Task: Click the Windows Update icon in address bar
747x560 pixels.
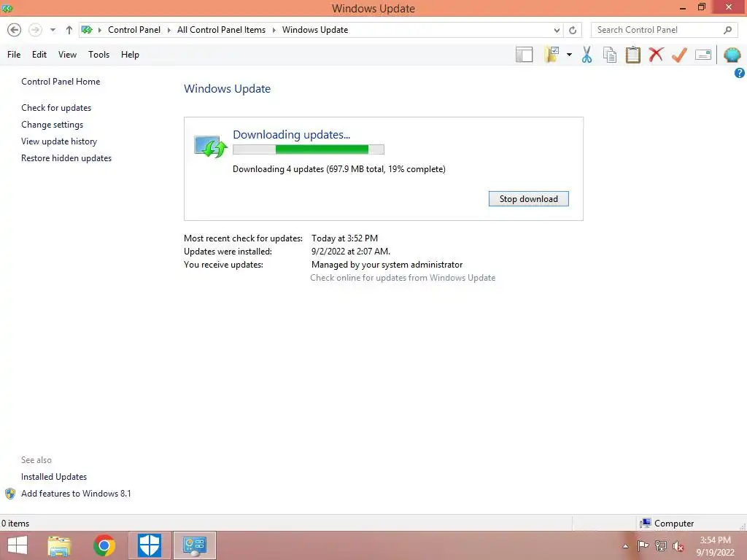Action: (87, 30)
